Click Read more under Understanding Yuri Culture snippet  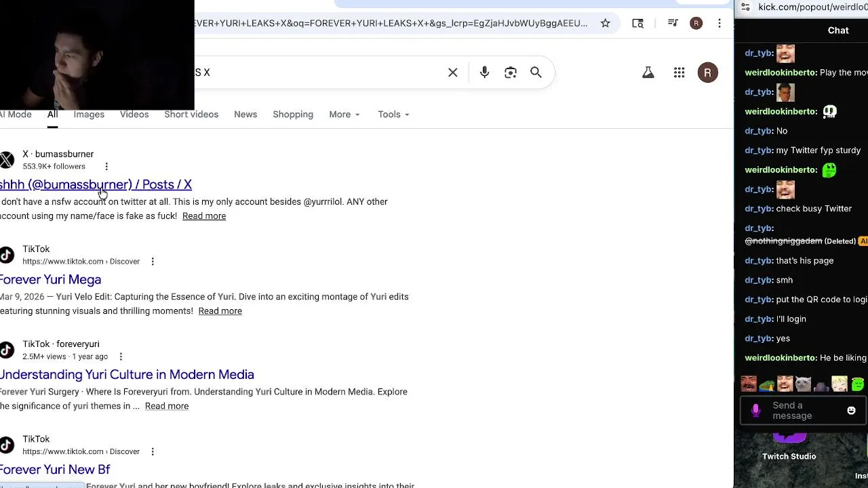[x=167, y=406]
